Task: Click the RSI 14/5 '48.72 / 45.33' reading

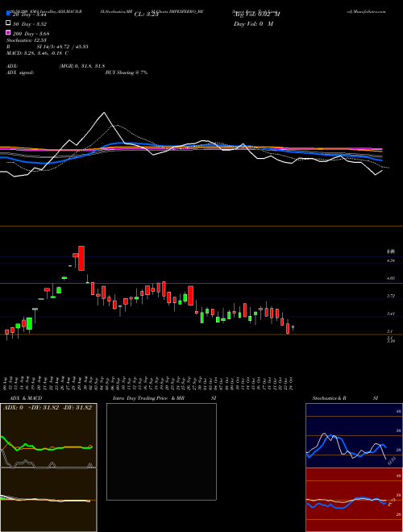Action: click(48, 47)
